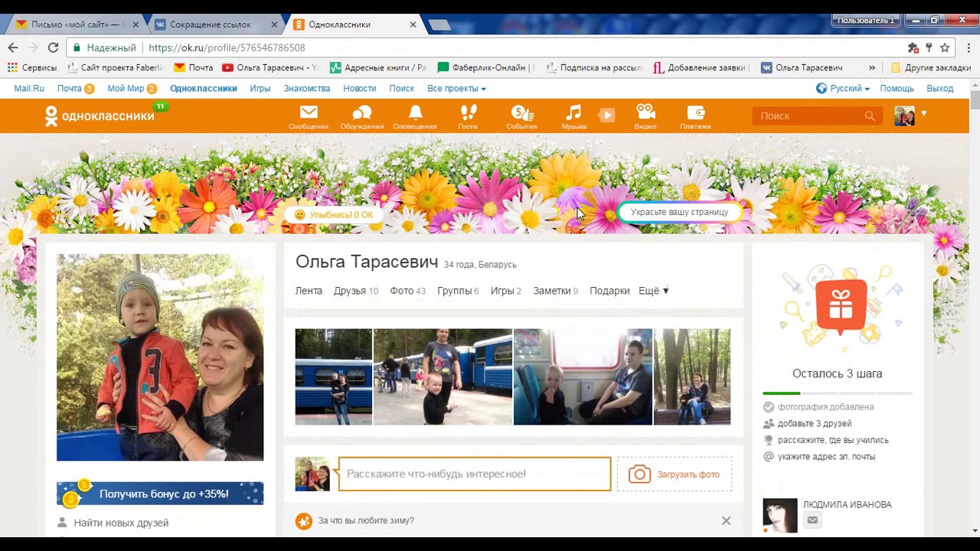Viewport: 980px width, 551px height.
Task: Open the Новости link
Action: tap(360, 89)
